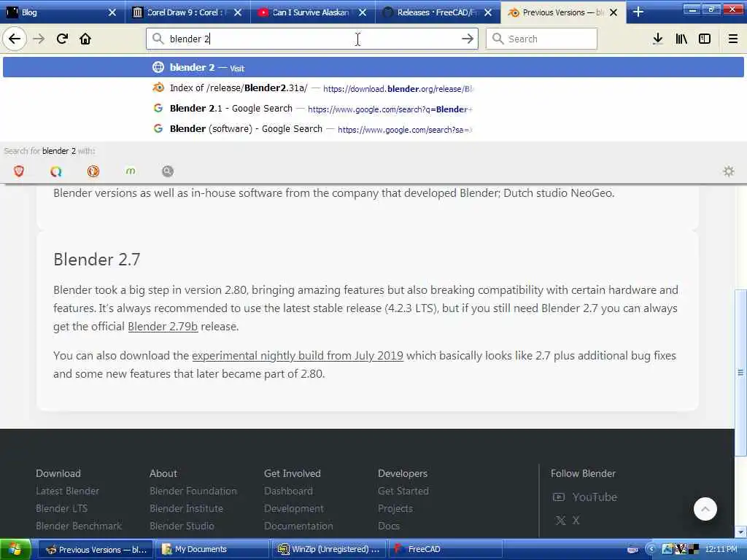
Task: Open the Docs footer link
Action: tap(389, 526)
